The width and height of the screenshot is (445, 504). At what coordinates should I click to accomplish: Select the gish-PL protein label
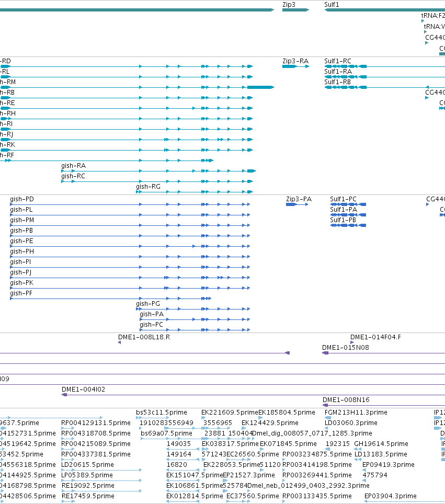coord(21,210)
